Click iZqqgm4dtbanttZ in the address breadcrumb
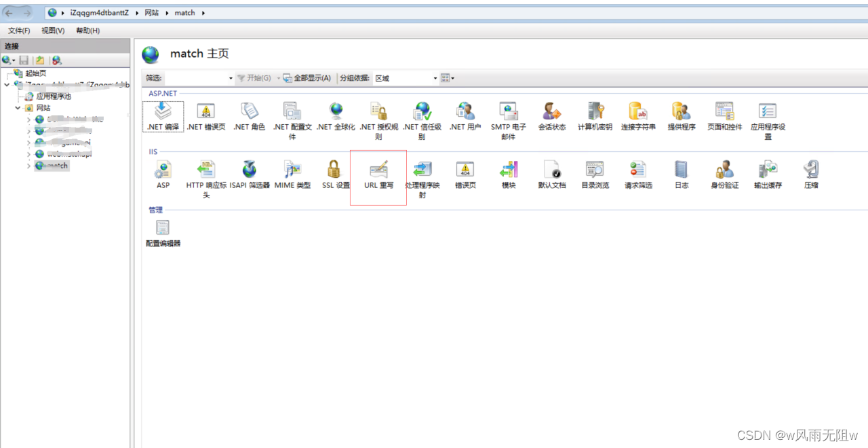Image resolution: width=868 pixels, height=448 pixels. 99,13
